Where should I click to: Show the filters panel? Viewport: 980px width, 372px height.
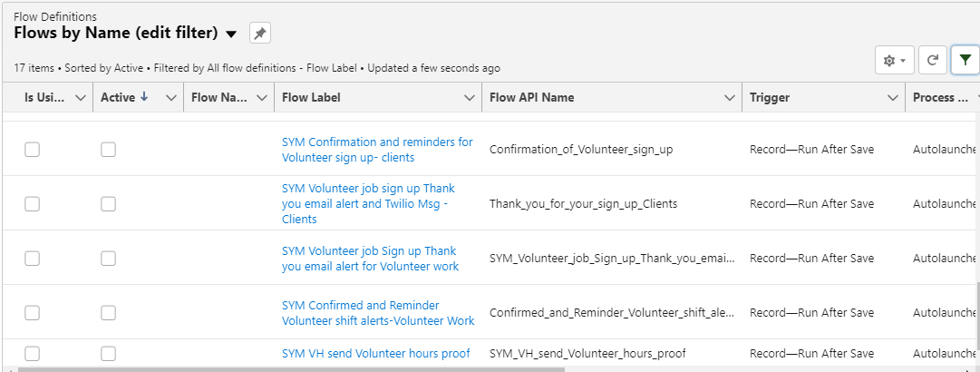point(965,60)
